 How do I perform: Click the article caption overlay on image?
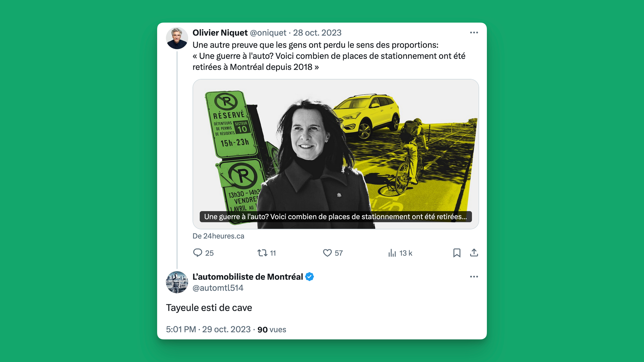click(x=336, y=217)
